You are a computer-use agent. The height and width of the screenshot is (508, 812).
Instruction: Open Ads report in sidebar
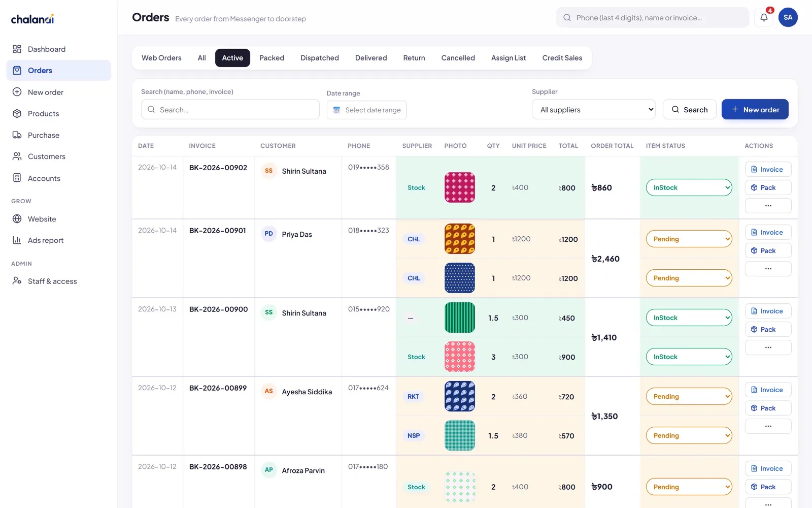[58, 240]
